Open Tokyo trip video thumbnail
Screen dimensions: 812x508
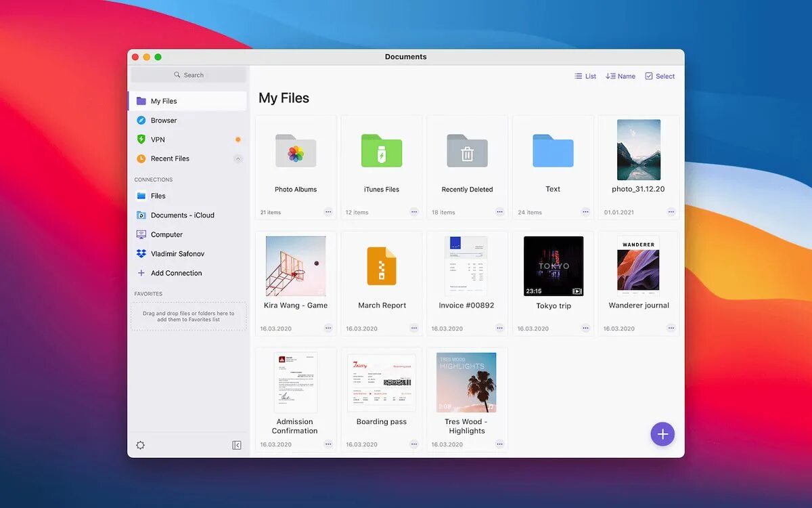click(x=554, y=266)
